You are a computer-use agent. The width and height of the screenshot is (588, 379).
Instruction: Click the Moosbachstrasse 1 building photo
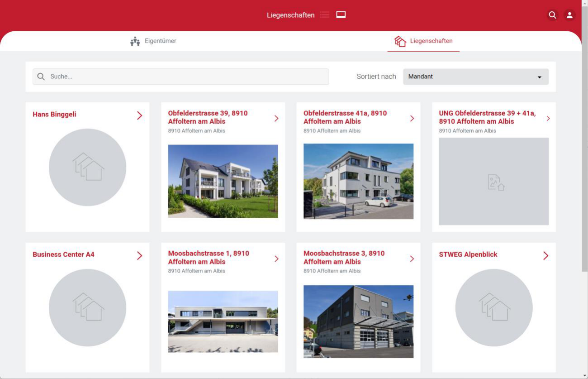coord(223,321)
